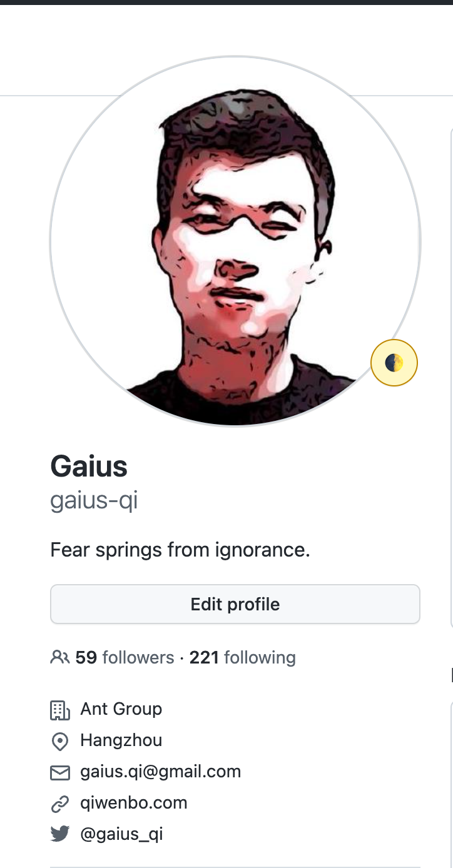
Task: Click the organization building icon
Action: coord(59,710)
